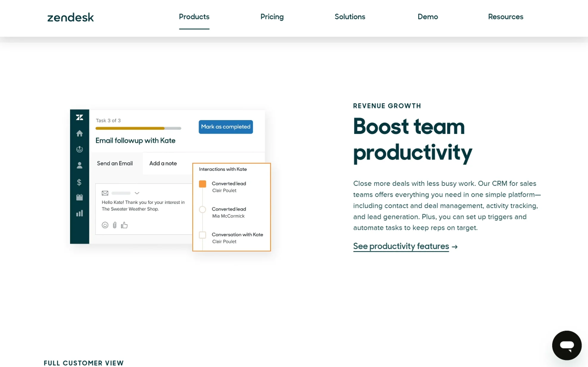Click the orange filled marker for Clair Poulet lead
This screenshot has width=588, height=367.
[202, 184]
